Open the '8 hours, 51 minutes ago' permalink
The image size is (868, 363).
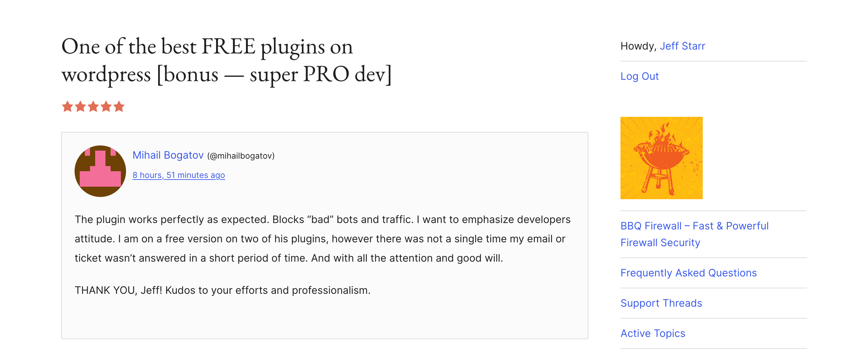(179, 175)
